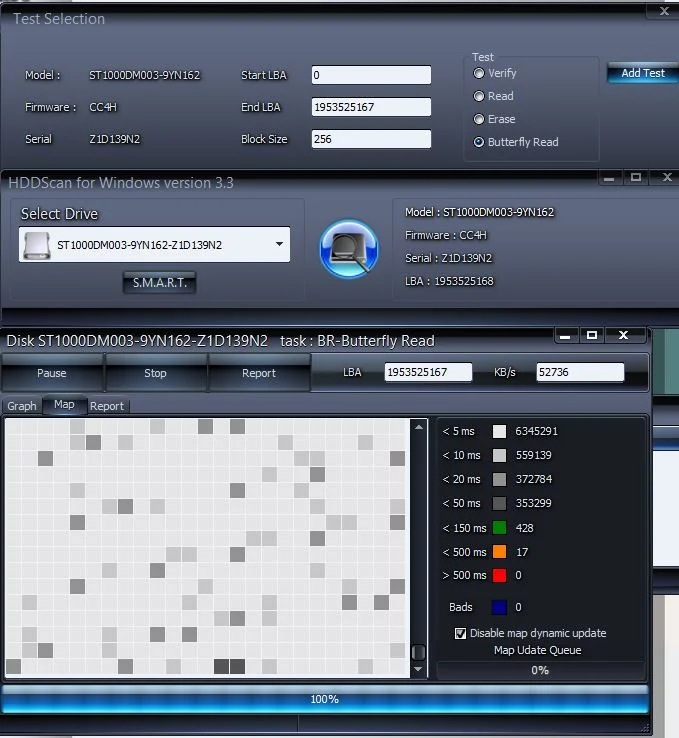Screen dimensions: 679x738
Task: Click the dark blue Bads swatch
Action: point(499,607)
